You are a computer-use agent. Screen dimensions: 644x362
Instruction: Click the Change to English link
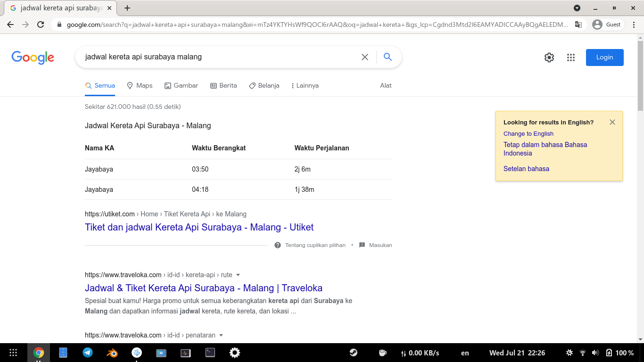(x=528, y=134)
